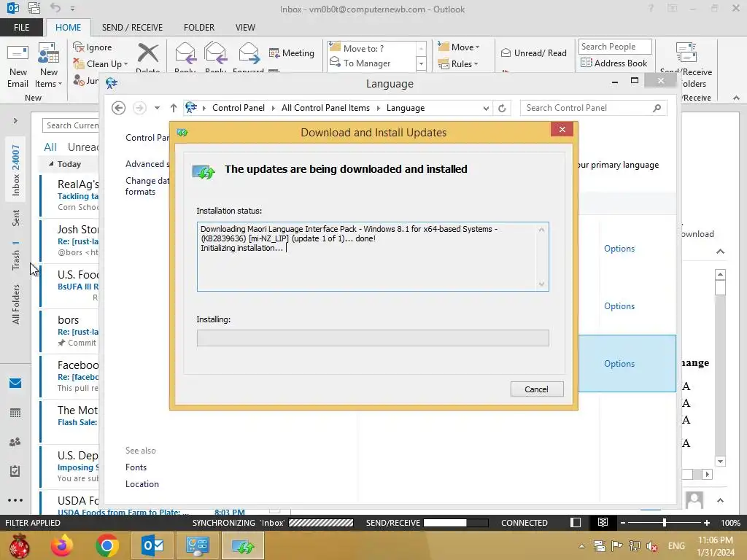Show All messages filter tab
This screenshot has width=747, height=560.
pos(50,147)
